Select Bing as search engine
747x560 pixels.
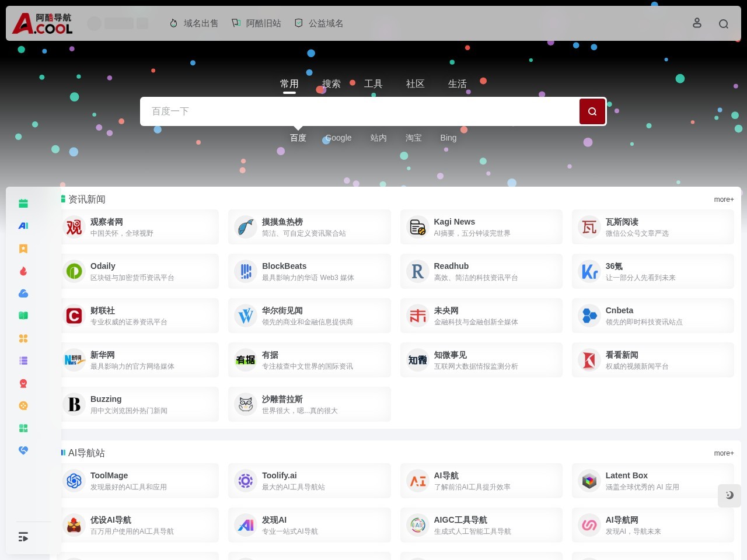point(448,138)
